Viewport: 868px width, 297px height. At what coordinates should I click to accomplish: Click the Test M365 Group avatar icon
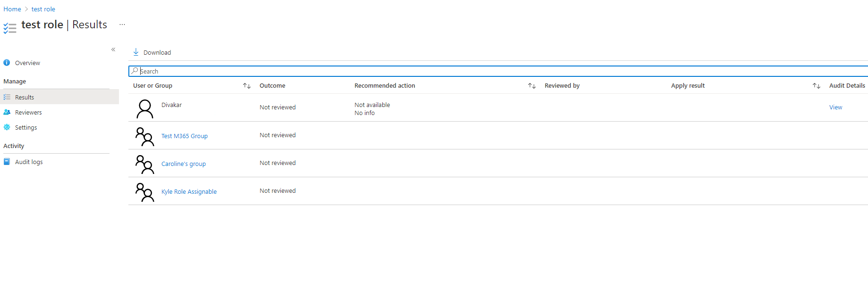(144, 137)
